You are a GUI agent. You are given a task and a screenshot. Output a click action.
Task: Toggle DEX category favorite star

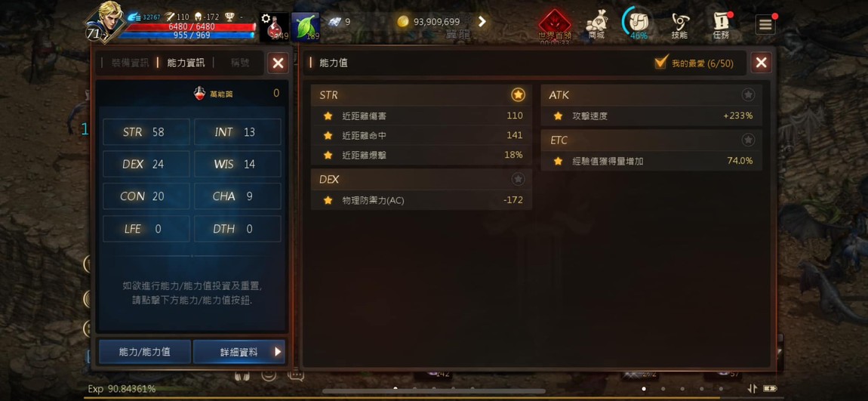pyautogui.click(x=518, y=179)
